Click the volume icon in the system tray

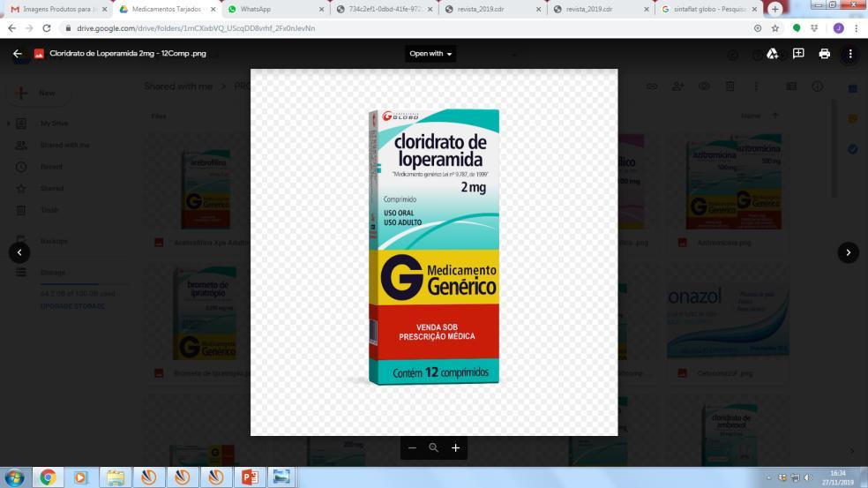coord(808,477)
